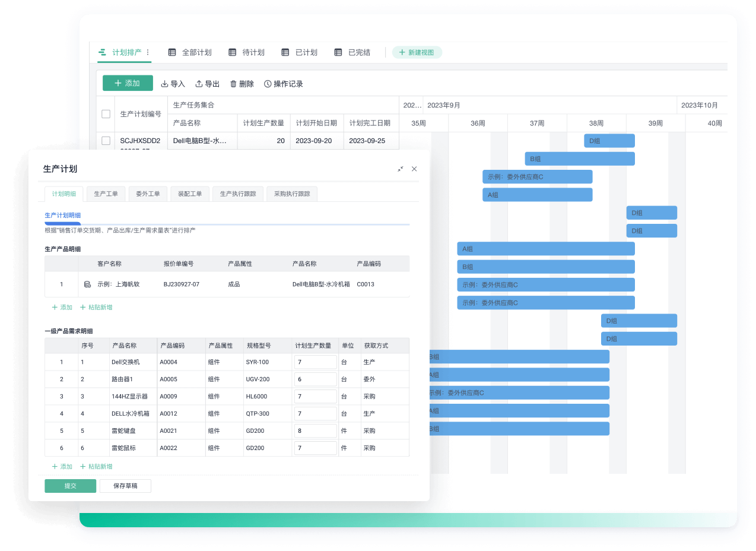756x551 pixels.
Task: Click the 导入 (import) icon in toolbar
Action: click(165, 84)
